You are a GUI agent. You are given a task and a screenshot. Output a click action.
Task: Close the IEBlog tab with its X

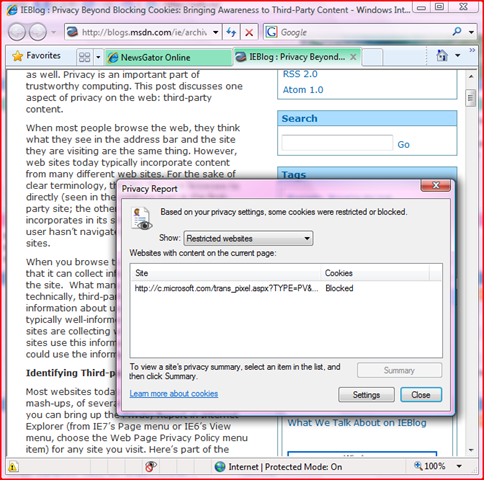pos(353,57)
